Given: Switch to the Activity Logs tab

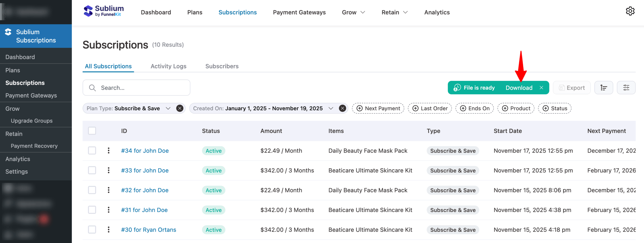Looking at the screenshot, I should [x=168, y=66].
